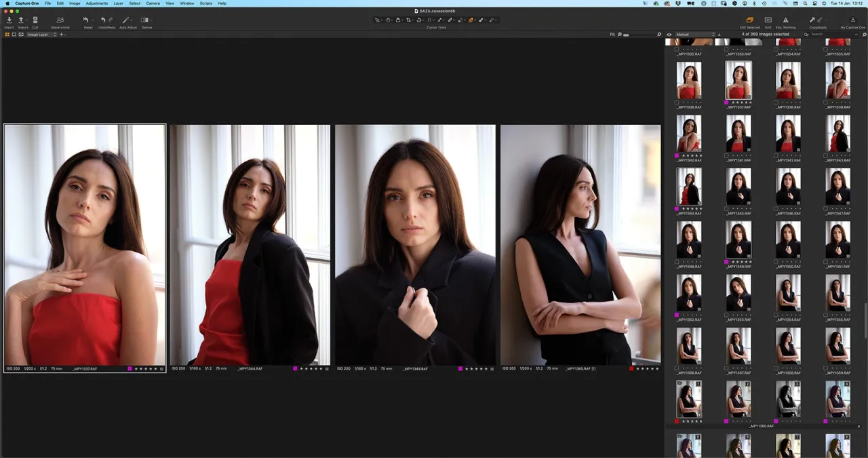Open My Capture One account icon
This screenshot has width=868, height=458.
point(853,20)
